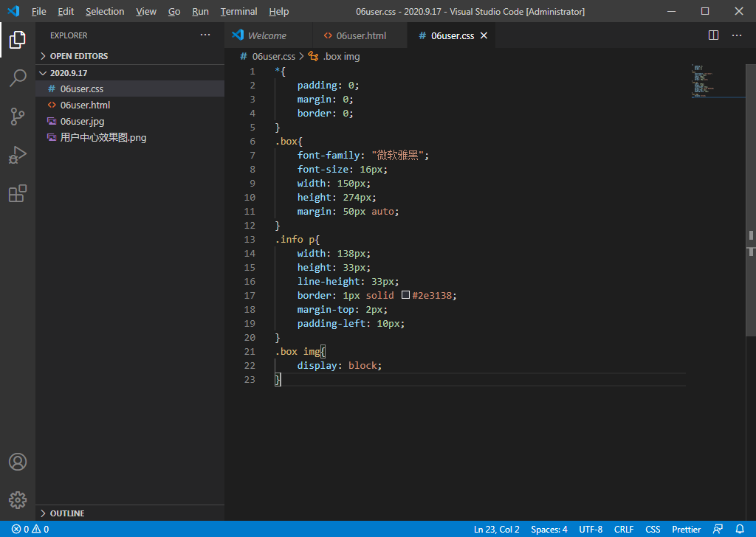
Task: Click Prettier in status bar
Action: pyautogui.click(x=687, y=530)
